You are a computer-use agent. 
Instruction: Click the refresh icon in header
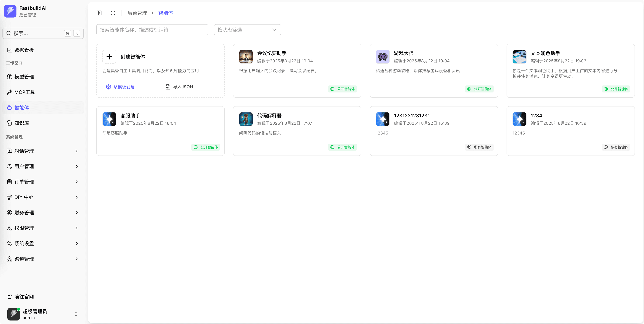point(113,13)
